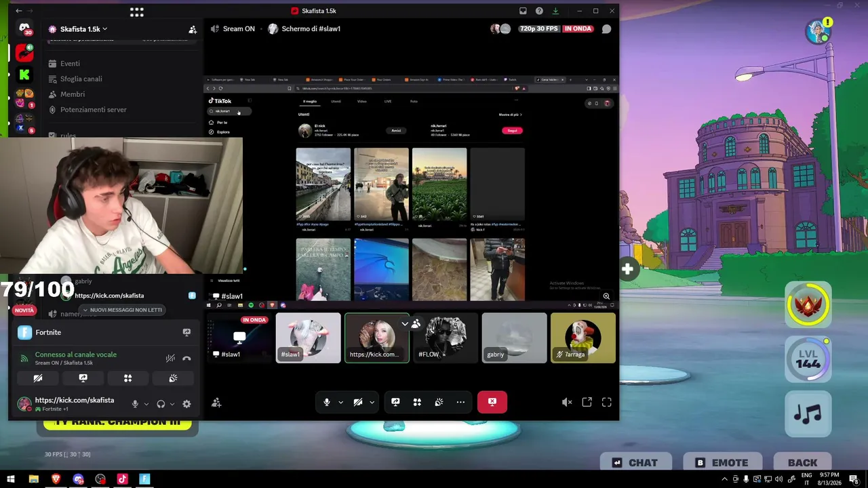Open microphone options arrow in call bar

tap(340, 402)
